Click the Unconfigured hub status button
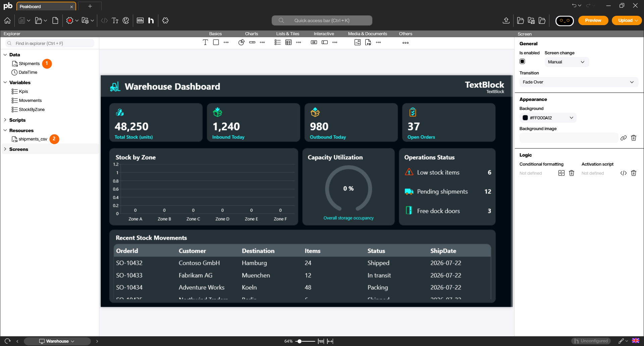The image size is (644, 346). [591, 341]
